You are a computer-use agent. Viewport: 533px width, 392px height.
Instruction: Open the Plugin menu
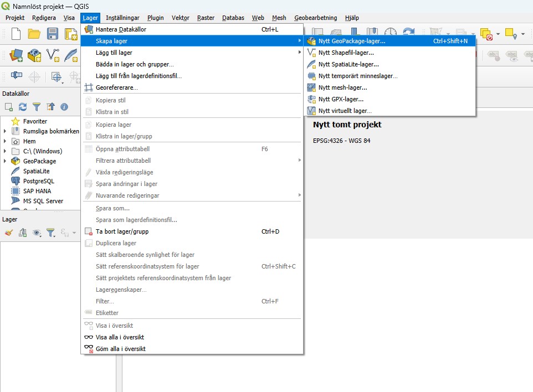156,18
